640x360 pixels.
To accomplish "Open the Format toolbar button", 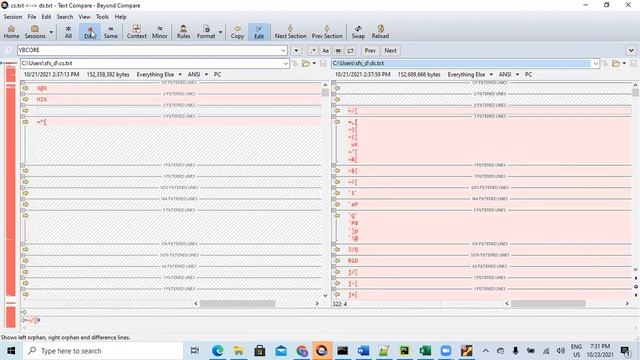I will pyautogui.click(x=206, y=32).
